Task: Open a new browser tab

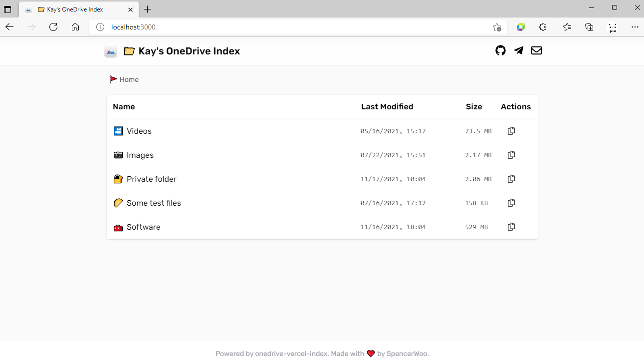Action: (x=147, y=8)
